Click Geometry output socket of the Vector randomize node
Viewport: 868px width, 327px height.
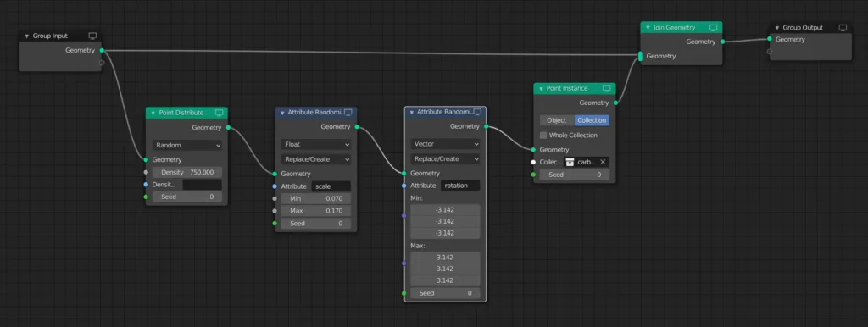click(x=486, y=126)
